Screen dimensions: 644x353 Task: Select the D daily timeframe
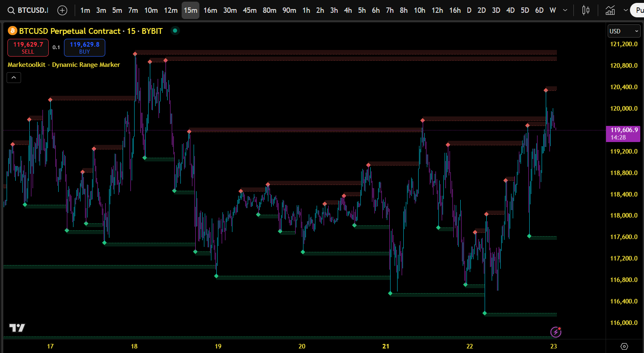(x=469, y=10)
